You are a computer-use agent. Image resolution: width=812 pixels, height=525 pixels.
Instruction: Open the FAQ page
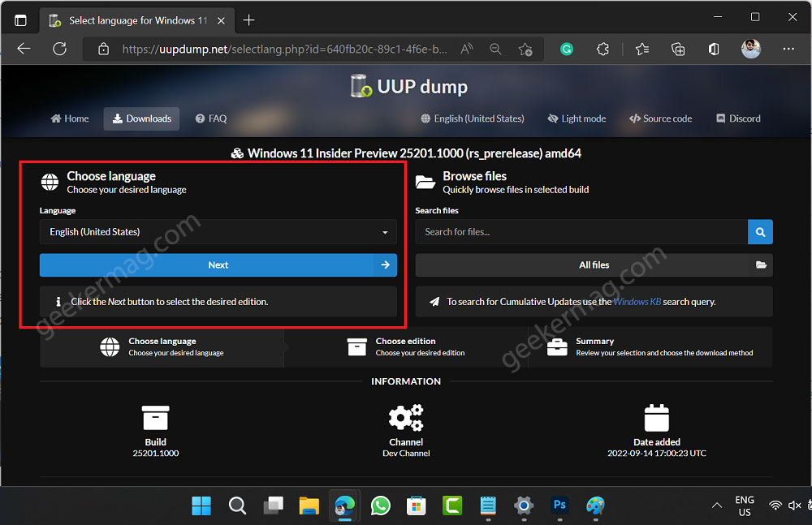pyautogui.click(x=211, y=118)
